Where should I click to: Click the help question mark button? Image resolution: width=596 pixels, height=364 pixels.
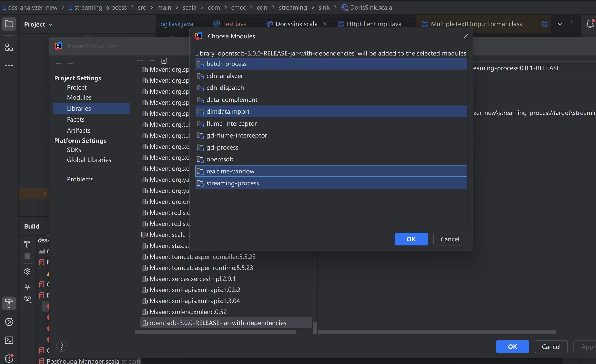click(x=61, y=347)
